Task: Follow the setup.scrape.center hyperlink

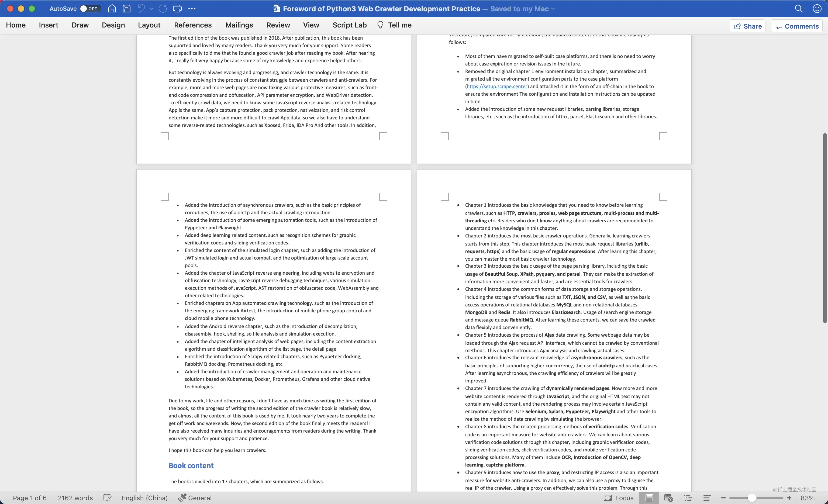Action: point(497,86)
